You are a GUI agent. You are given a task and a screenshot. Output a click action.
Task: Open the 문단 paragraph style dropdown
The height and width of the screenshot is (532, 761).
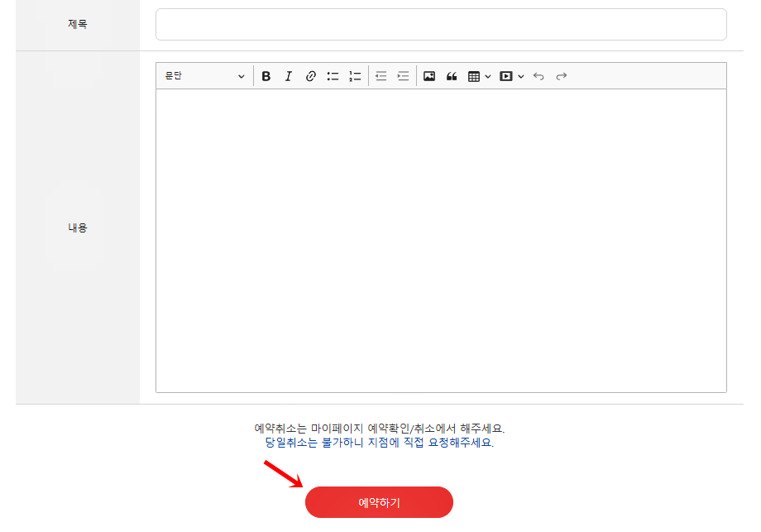pyautogui.click(x=204, y=76)
